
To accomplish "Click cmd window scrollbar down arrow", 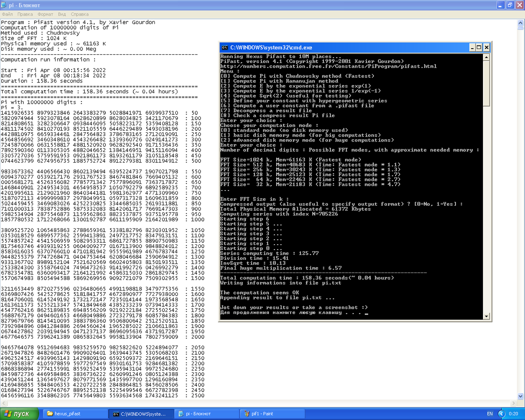I will [486, 316].
